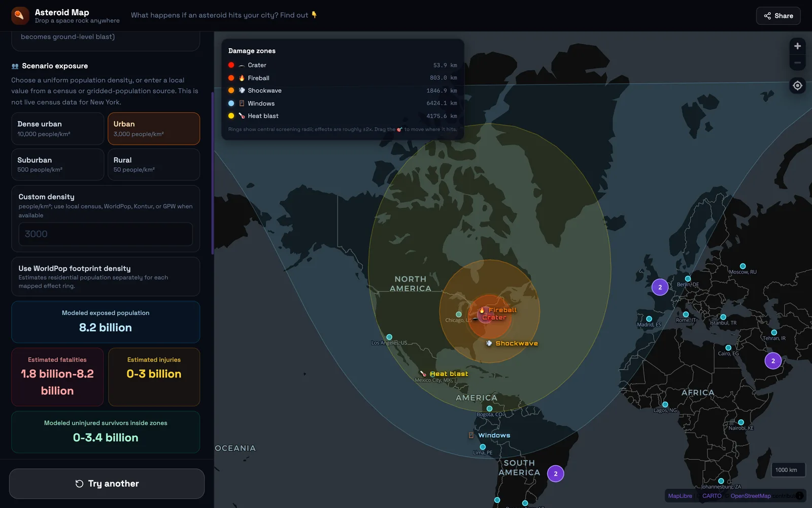Screen dimensions: 812x508
Task: Click the 8.2 billion exposed population value
Action: 106,328
